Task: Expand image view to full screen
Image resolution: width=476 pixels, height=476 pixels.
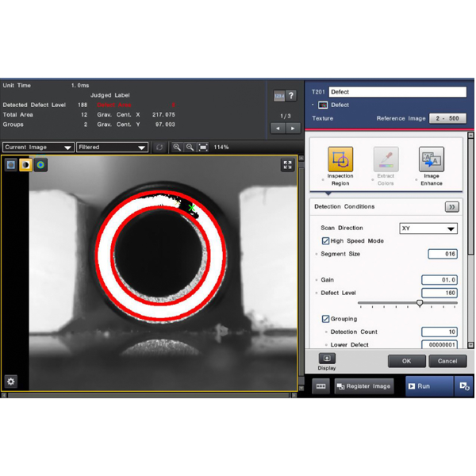Action: (287, 165)
